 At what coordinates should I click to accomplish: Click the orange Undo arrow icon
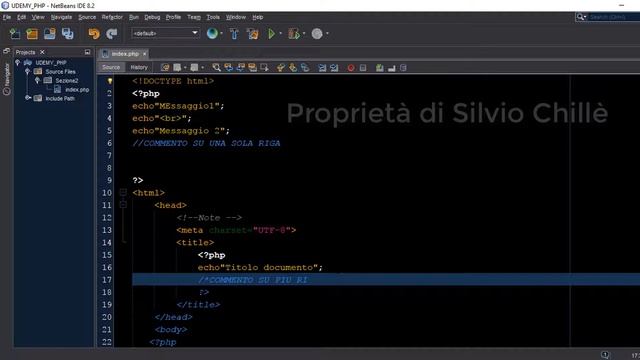(94, 33)
